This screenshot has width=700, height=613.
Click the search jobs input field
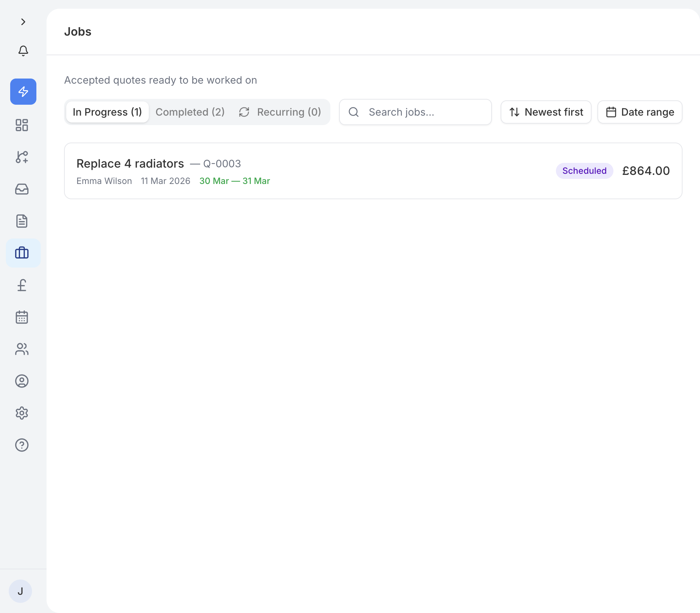point(415,112)
